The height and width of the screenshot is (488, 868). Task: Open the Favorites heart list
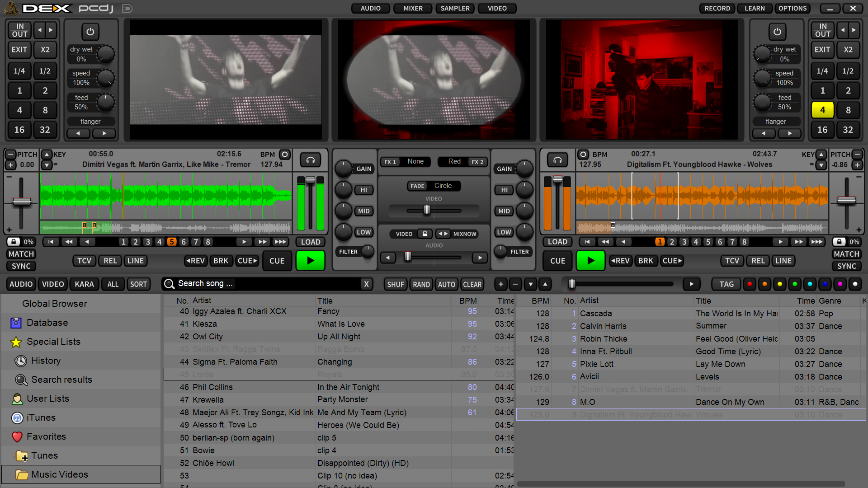pyautogui.click(x=46, y=436)
